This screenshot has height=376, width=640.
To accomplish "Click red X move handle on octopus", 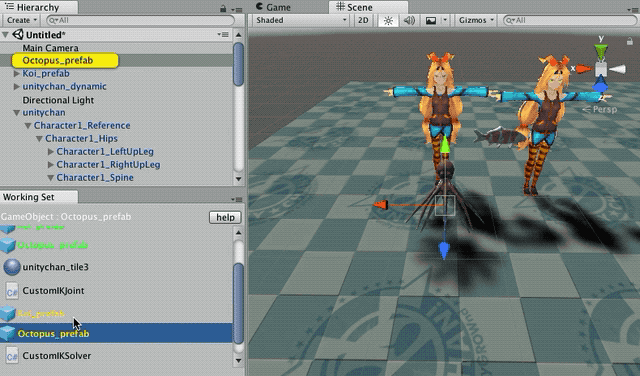I will pyautogui.click(x=380, y=205).
